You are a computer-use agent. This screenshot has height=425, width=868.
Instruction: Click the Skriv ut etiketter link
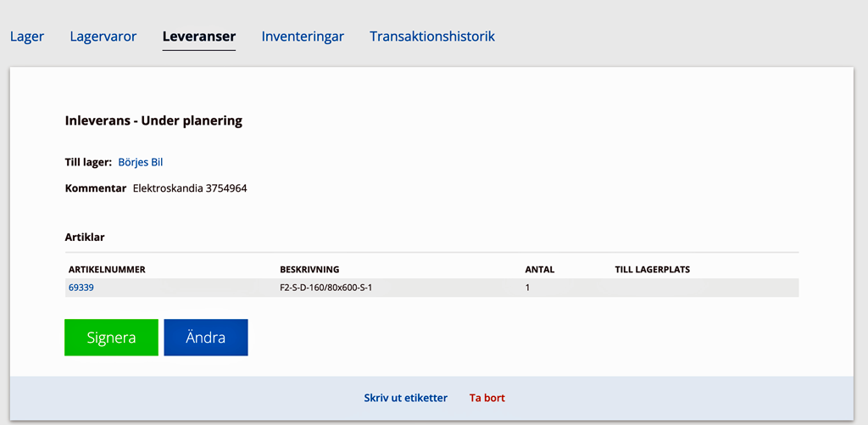406,398
